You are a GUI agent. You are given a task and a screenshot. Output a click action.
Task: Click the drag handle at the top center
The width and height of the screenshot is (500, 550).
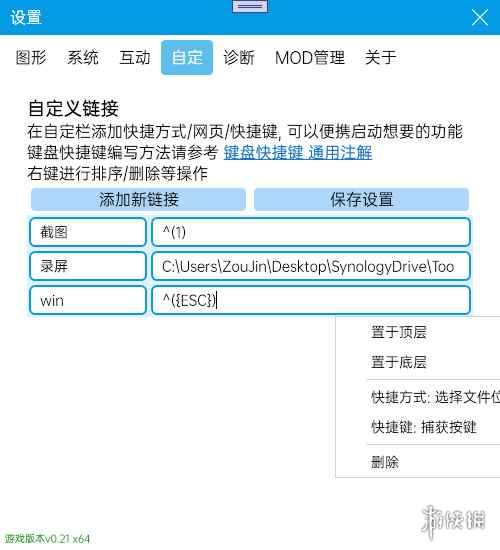[250, 6]
